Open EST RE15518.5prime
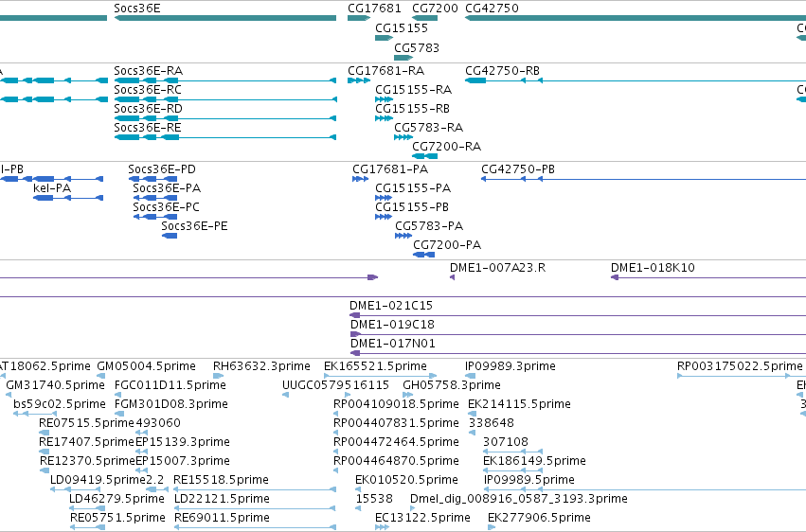This screenshot has height=532, width=806. coord(221,481)
